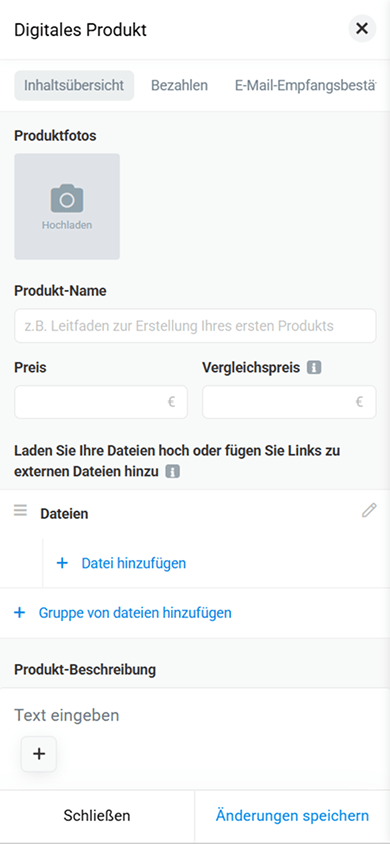Open the Inhaltsübersicht tab
Viewport: 390px width, 844px height.
(74, 86)
